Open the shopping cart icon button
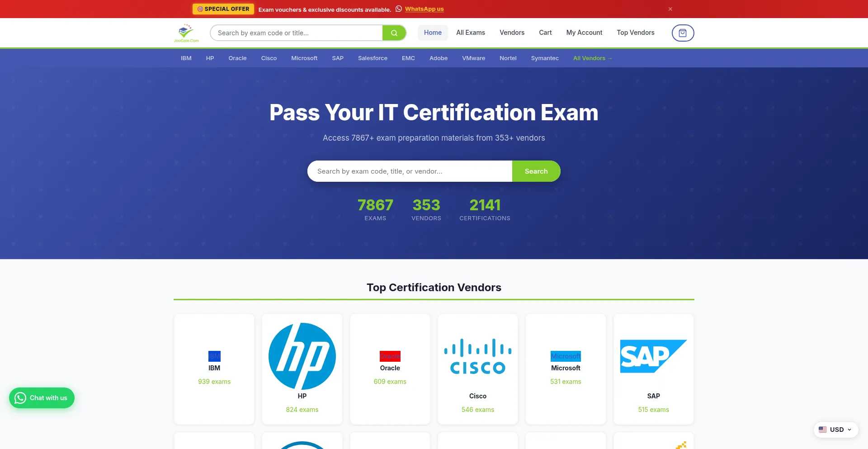This screenshot has width=868, height=449. (x=683, y=33)
